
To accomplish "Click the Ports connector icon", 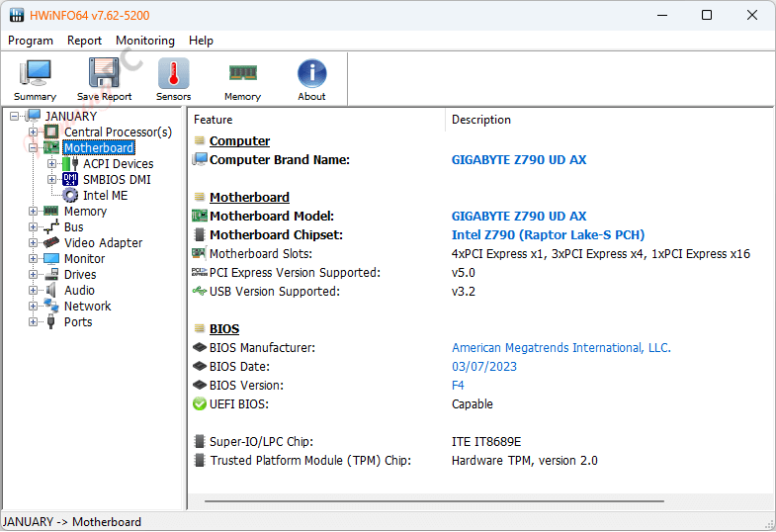I will [x=51, y=321].
